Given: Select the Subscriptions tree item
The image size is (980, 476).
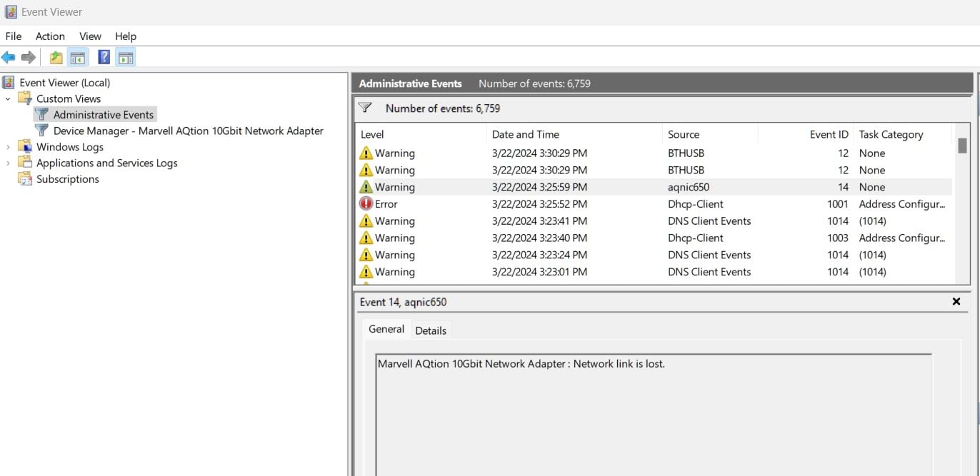Looking at the screenshot, I should (x=68, y=179).
